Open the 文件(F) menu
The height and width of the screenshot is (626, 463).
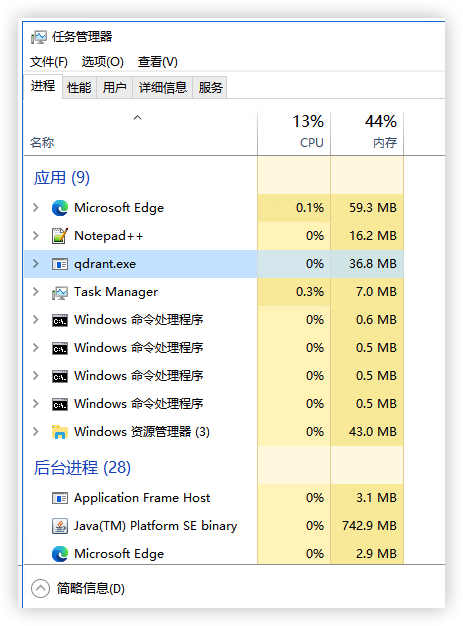49,62
